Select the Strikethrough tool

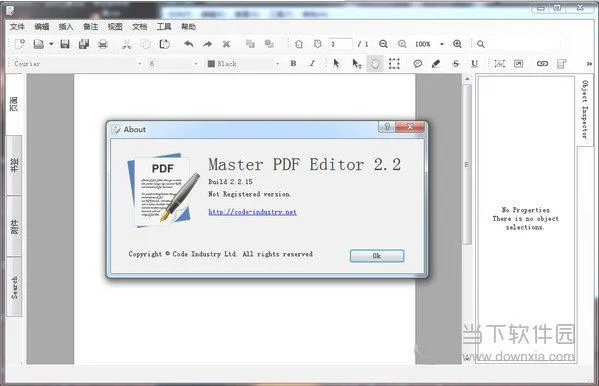455,63
